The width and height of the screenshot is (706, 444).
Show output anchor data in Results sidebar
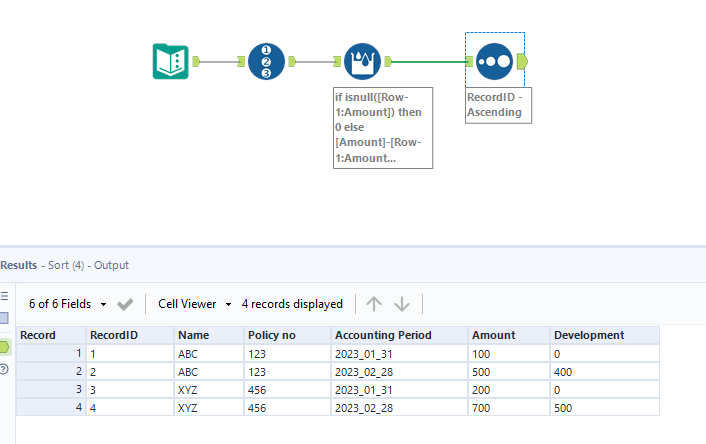click(x=4, y=347)
